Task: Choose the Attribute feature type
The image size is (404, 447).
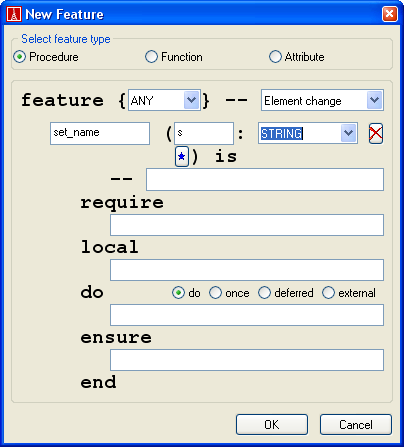Action: tap(275, 57)
